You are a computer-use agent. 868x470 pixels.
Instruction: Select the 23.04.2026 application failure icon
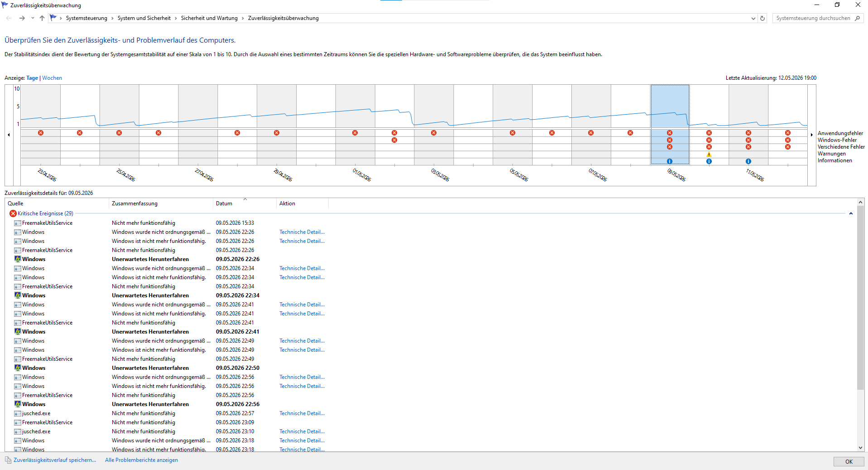coord(41,133)
